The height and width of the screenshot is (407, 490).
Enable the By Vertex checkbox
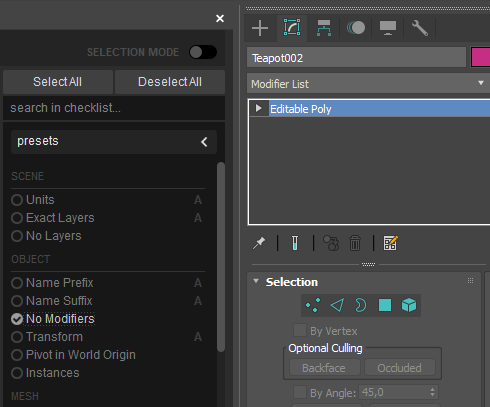[x=300, y=331]
